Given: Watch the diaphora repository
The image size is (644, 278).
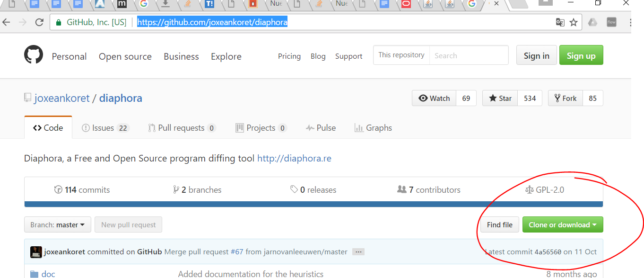Looking at the screenshot, I should tap(434, 99).
